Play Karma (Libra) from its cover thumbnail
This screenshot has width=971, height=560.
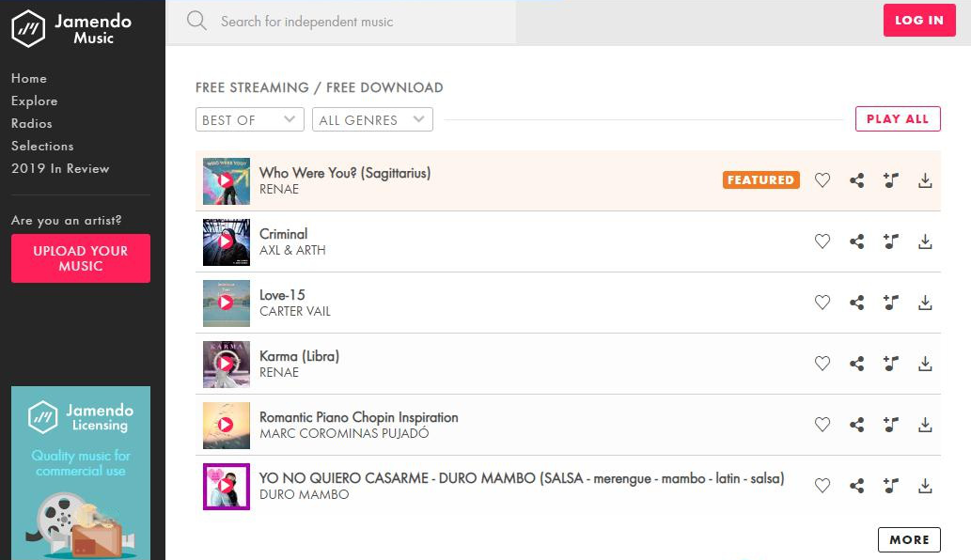pos(226,364)
